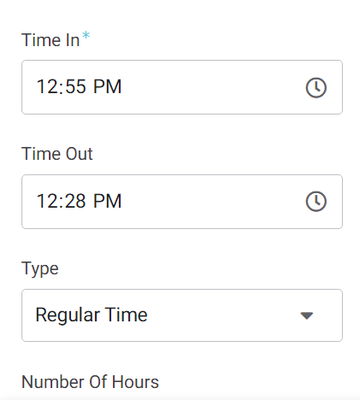Click the Time In field label
Screen dimensions: 360x400
51,40
